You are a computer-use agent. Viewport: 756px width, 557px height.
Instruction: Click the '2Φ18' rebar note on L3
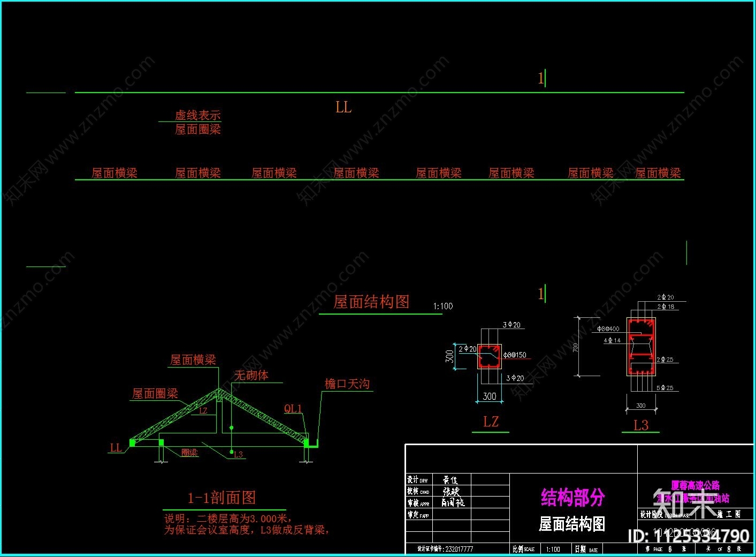(x=666, y=307)
